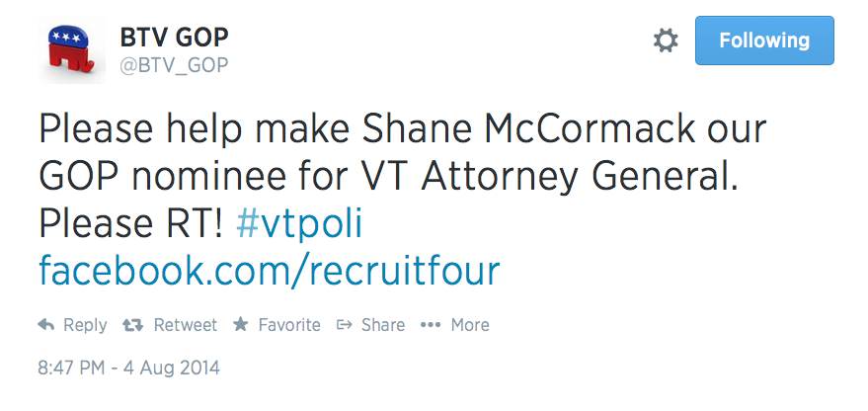Click the 8:47 PM - 4 Aug 2014 timestamp
The height and width of the screenshot is (411, 868).
(129, 368)
